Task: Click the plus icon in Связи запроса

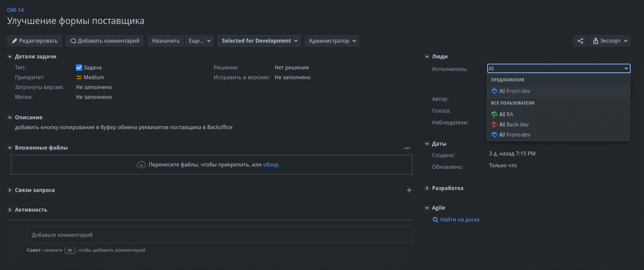Action: click(409, 190)
